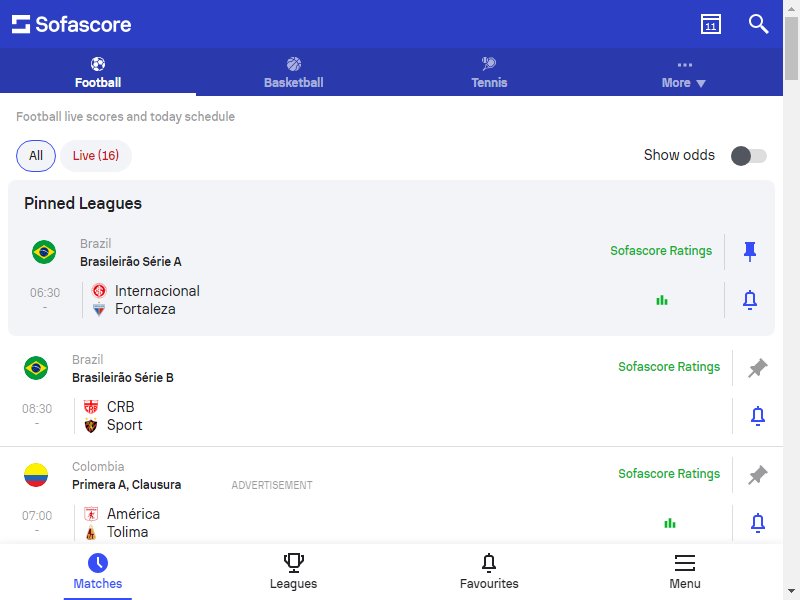Pin the Primera A, Clausura league
This screenshot has width=800, height=600.
[x=758, y=475]
